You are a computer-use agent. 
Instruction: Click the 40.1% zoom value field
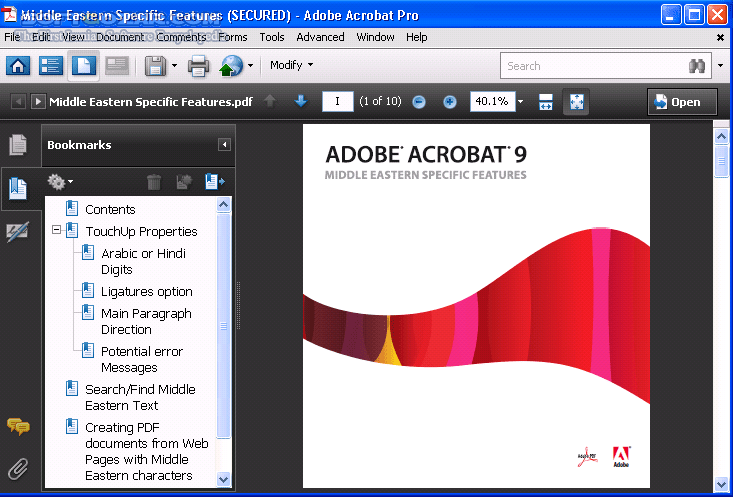(492, 101)
